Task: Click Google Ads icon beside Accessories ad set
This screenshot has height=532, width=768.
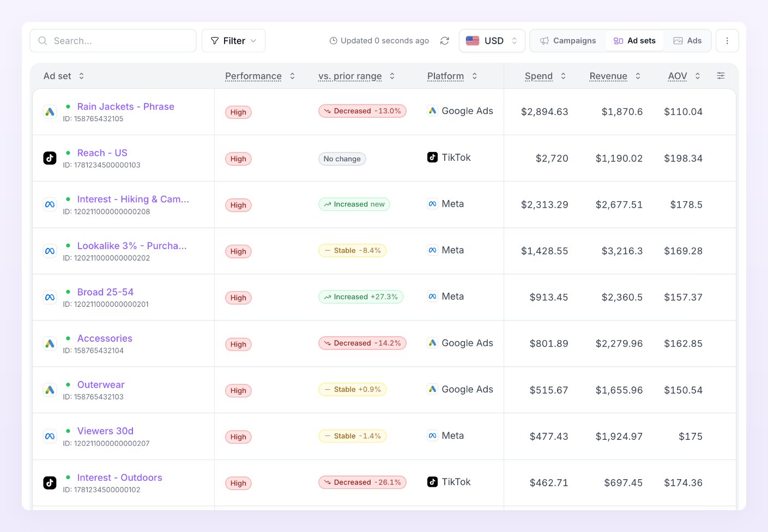Action: 50,343
